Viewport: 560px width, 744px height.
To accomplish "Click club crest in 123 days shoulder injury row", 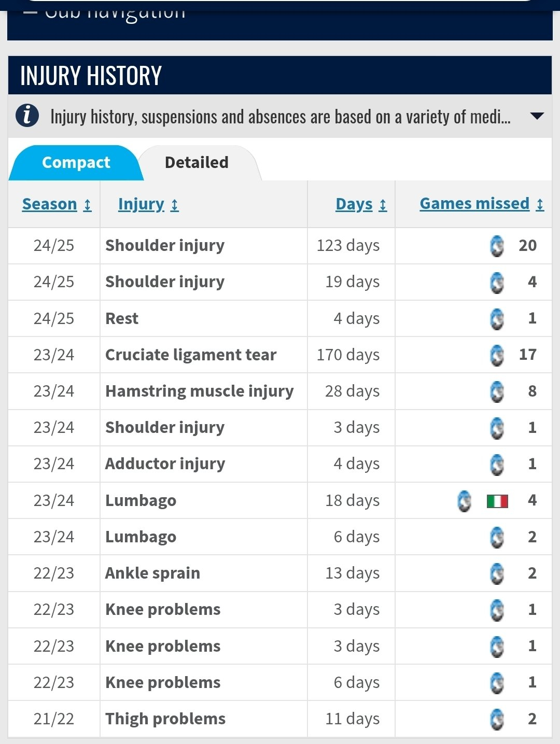I will [x=497, y=246].
